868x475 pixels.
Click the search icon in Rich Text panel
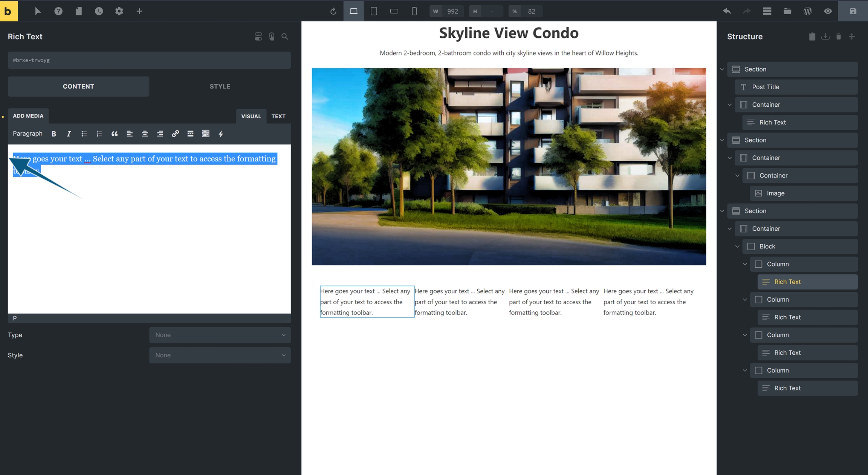[285, 37]
